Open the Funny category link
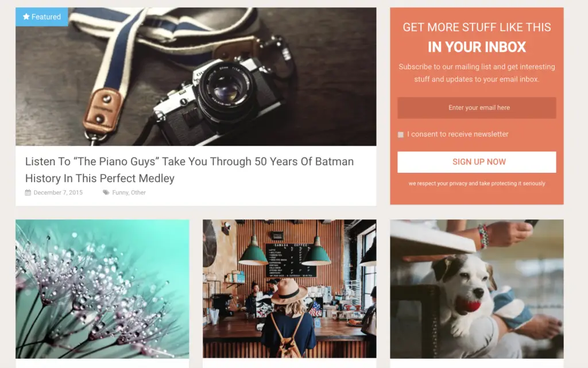 120,193
